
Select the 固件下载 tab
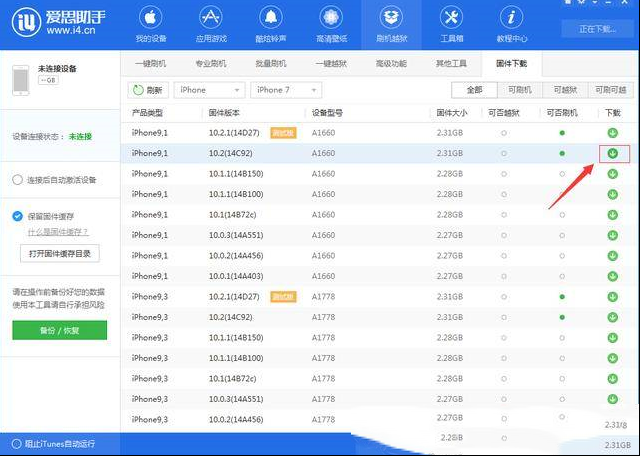tap(511, 64)
